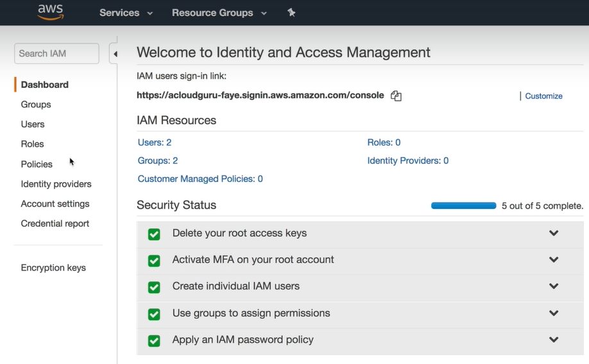Click green check beside Create individual IAM users
Viewport: 589px width, 364px height.
[154, 287]
